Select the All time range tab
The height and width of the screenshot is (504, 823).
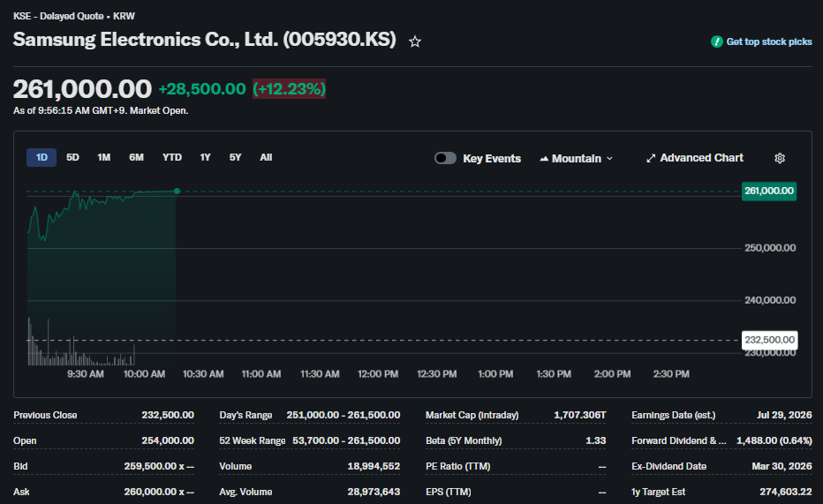(x=266, y=157)
